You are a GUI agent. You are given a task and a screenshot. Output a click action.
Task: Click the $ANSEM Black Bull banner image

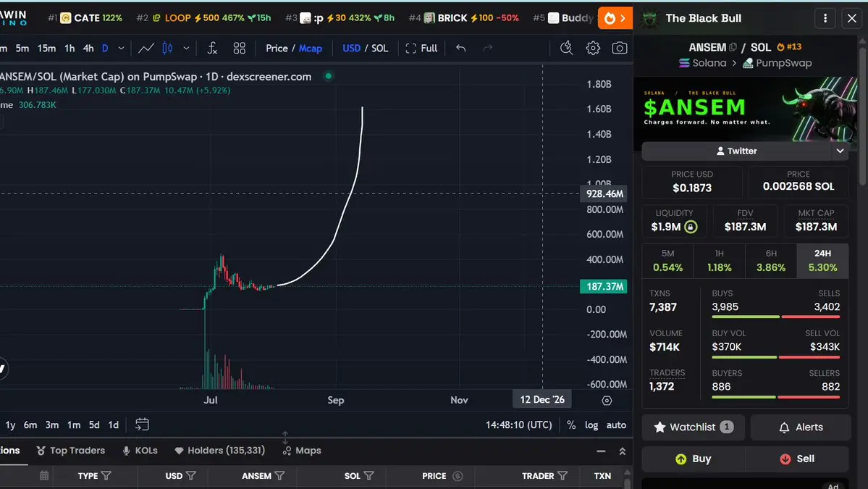pyautogui.click(x=745, y=109)
